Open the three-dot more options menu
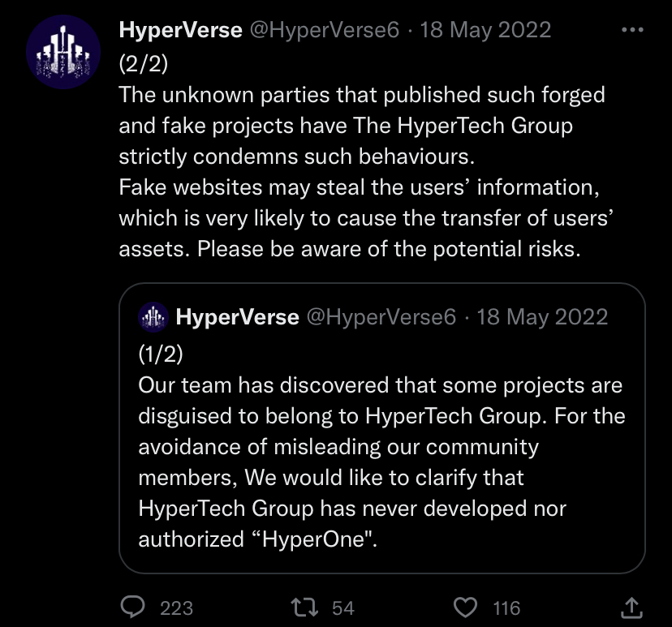The width and height of the screenshot is (672, 627). tap(631, 31)
